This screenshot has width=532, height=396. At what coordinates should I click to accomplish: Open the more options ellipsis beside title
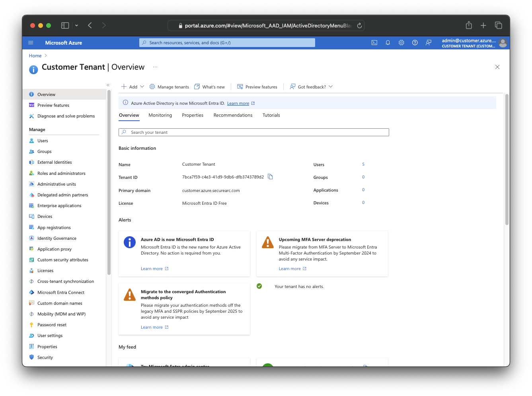pos(155,67)
